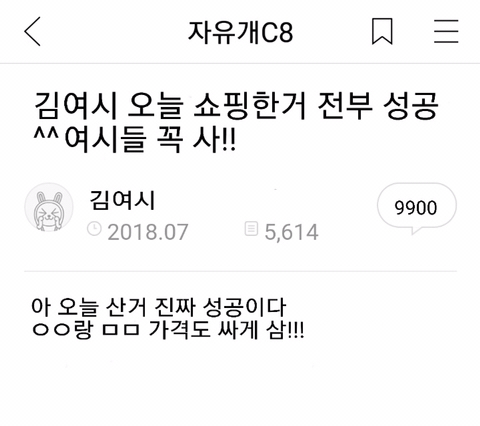Image resolution: width=480 pixels, height=426 pixels.
Task: Click the word 가격도 in the body
Action: point(179,330)
